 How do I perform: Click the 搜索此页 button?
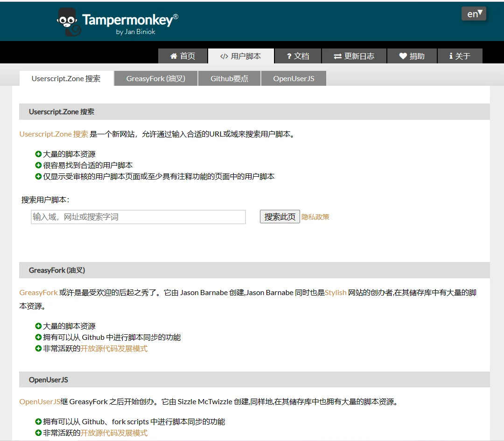pos(280,217)
